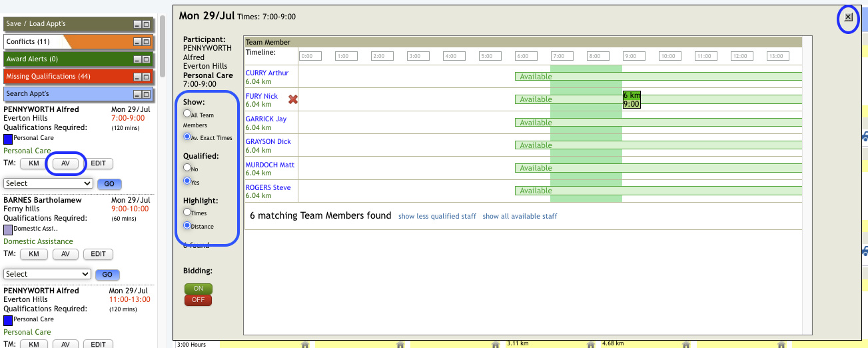Click GO button under BARNES Bartholamew appointment
This screenshot has height=348, width=868.
pyautogui.click(x=107, y=275)
